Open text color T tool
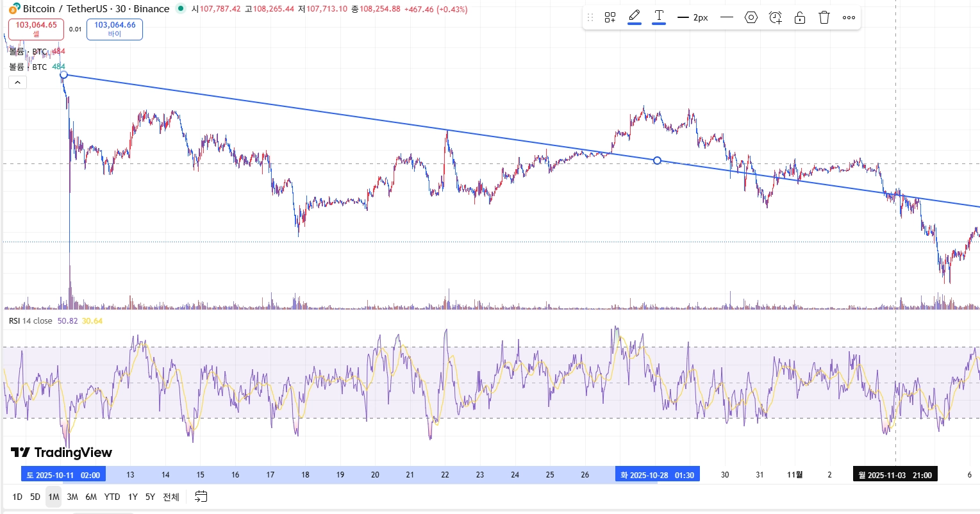The width and height of the screenshot is (980, 514). point(659,17)
